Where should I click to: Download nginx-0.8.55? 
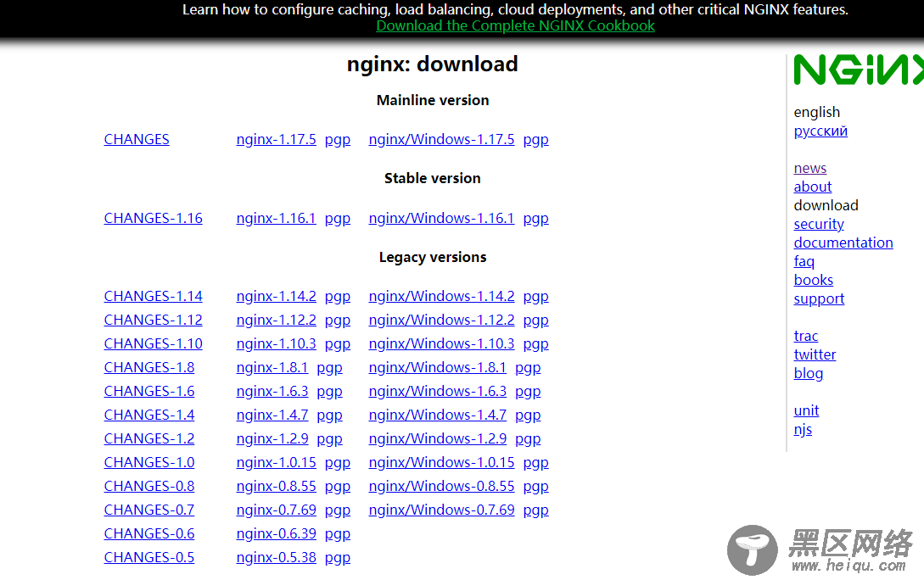click(x=276, y=487)
